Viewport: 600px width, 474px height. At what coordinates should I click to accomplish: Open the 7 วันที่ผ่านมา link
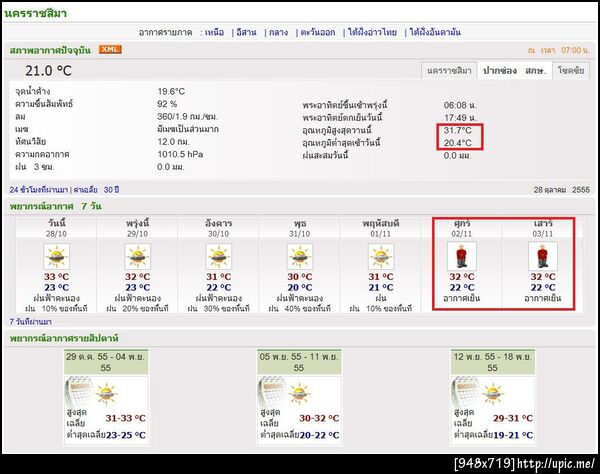point(31,322)
